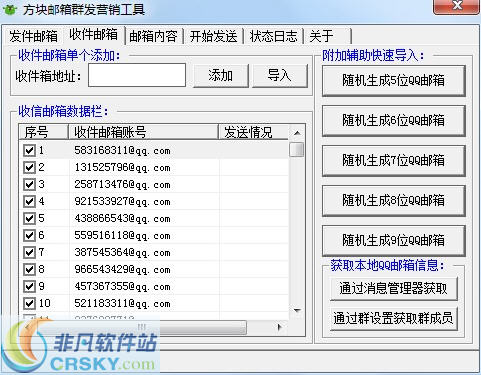Show the 关于 tab

coord(327,36)
